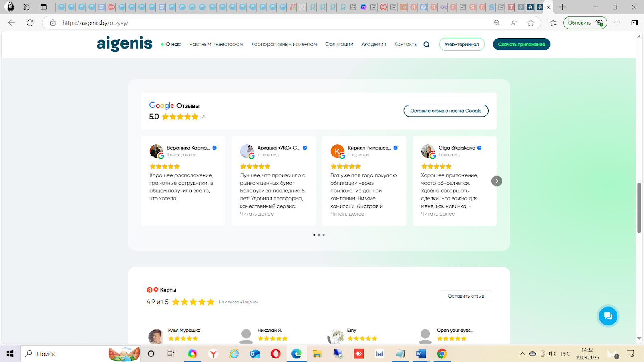Image resolution: width=644 pixels, height=362 pixels.
Task: Open Корпоративным клиентам menu
Action: pos(284,44)
